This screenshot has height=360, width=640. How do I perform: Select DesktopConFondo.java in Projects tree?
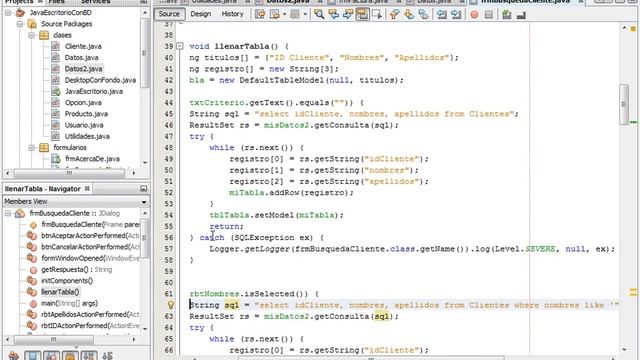click(x=100, y=80)
